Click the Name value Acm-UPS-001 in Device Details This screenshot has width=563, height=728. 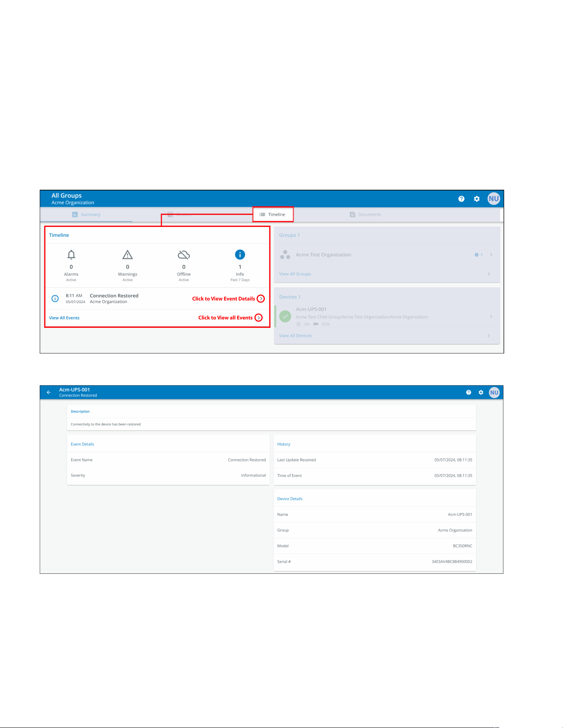(x=460, y=515)
